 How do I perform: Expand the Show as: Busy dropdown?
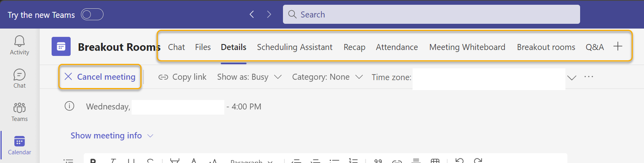click(249, 77)
